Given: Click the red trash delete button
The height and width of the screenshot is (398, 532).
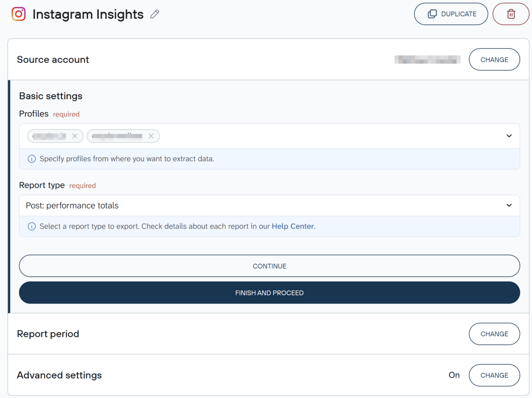Looking at the screenshot, I should 511,14.
